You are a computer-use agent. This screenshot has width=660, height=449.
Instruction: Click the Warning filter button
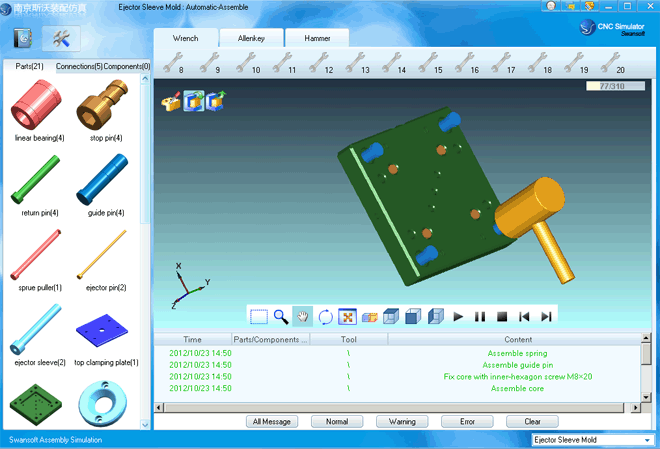click(402, 422)
